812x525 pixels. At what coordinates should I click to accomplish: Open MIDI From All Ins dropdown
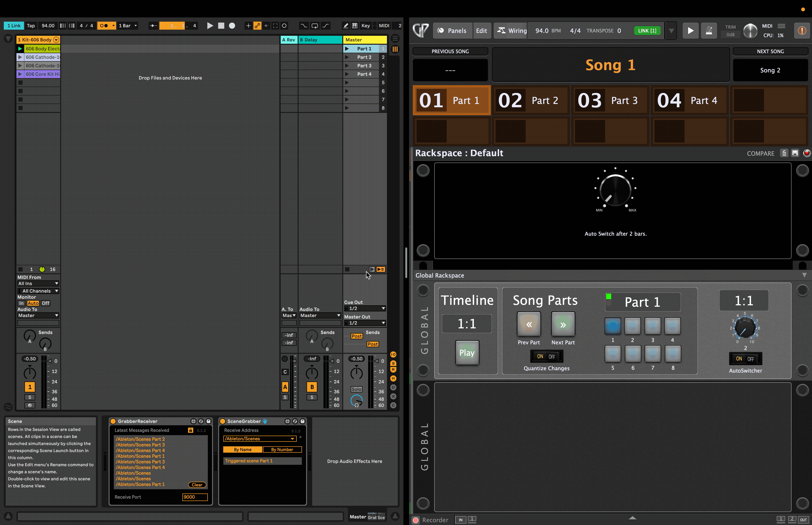[38, 284]
